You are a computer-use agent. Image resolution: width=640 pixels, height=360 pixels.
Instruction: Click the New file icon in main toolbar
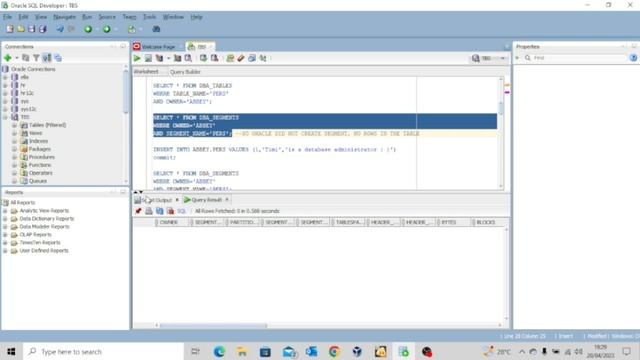10,29
